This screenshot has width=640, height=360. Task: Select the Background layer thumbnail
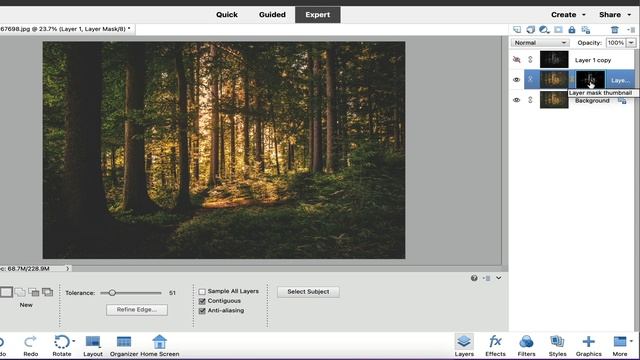554,100
